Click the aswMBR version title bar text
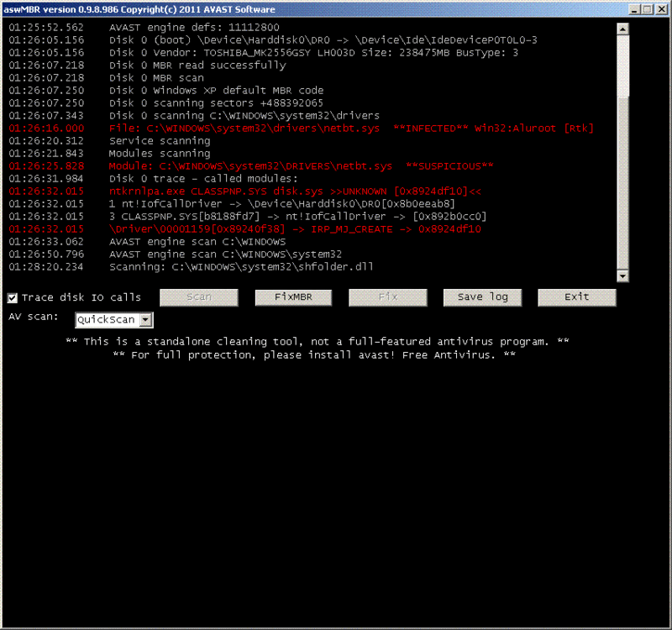672x630 pixels. tap(139, 9)
